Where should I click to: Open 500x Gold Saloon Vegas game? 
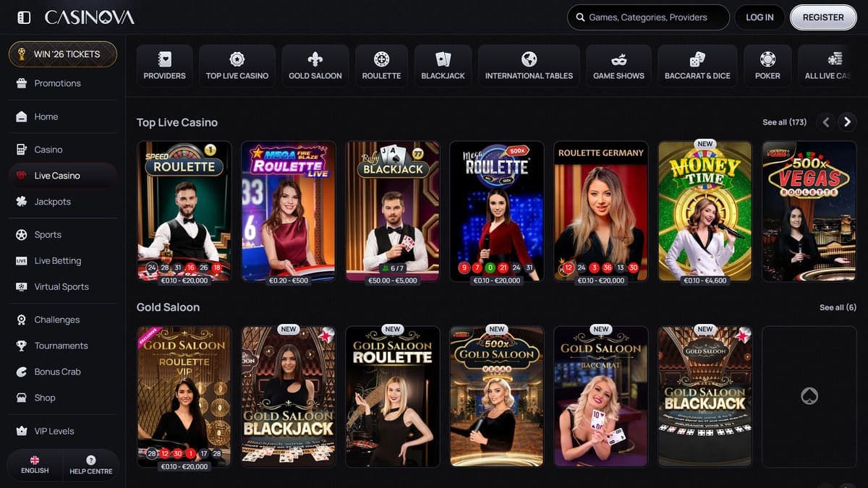[497, 396]
